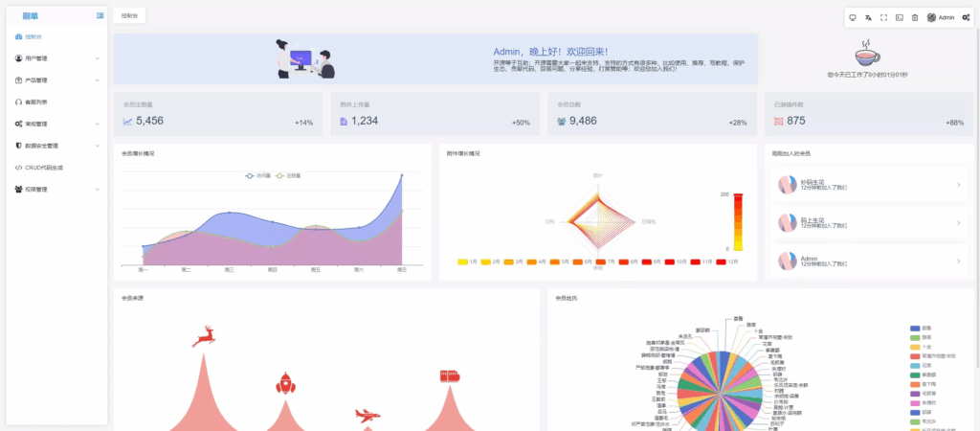This screenshot has width=980, height=431.
Task: Open the home page monitor icon
Action: pyautogui.click(x=852, y=17)
